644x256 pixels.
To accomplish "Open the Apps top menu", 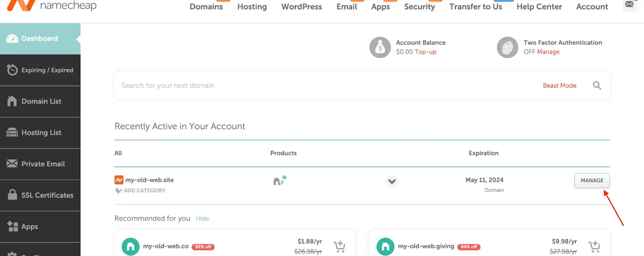I will pos(380,6).
